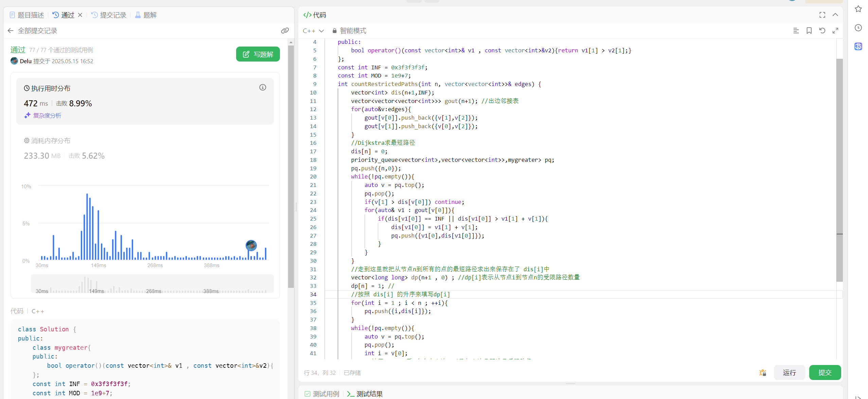This screenshot has width=868, height=399.
Task: Enter fullscreen for the code panel
Action: [x=822, y=15]
